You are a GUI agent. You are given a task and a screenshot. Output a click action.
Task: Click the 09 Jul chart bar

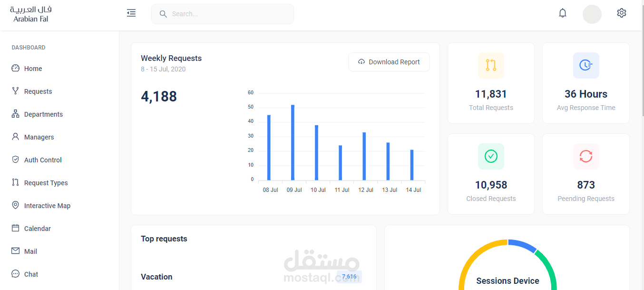click(293, 142)
